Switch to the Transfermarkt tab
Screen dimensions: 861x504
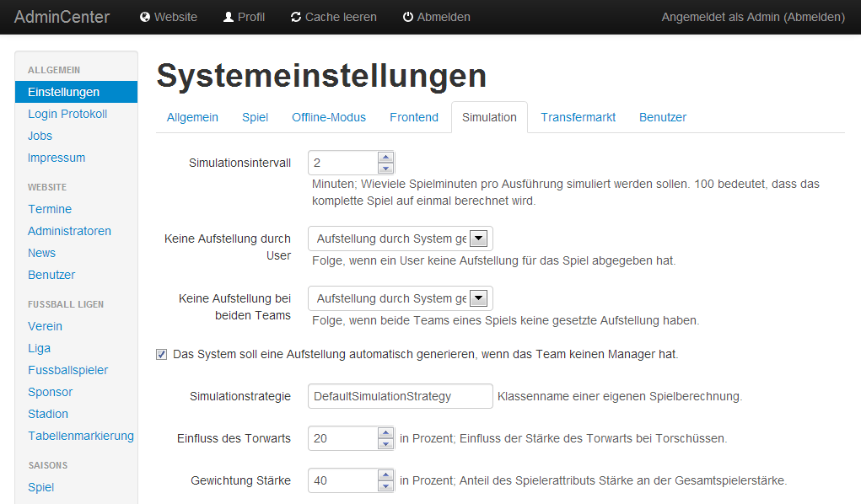(x=578, y=117)
